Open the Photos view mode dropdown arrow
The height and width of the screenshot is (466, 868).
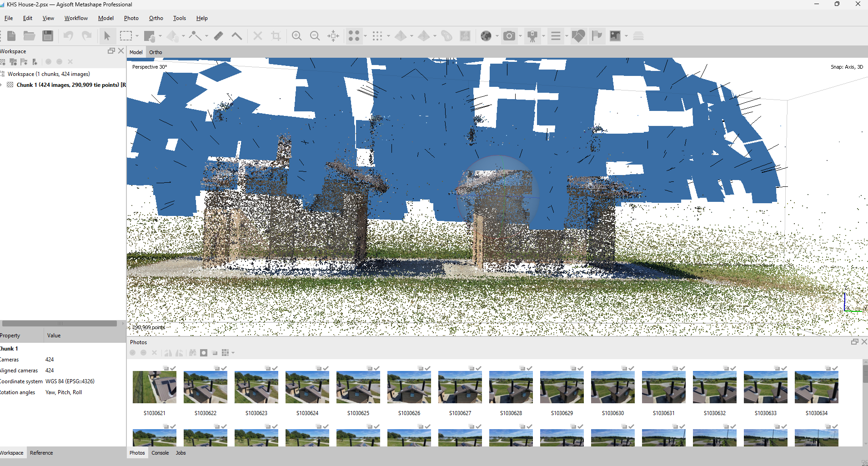pos(233,353)
